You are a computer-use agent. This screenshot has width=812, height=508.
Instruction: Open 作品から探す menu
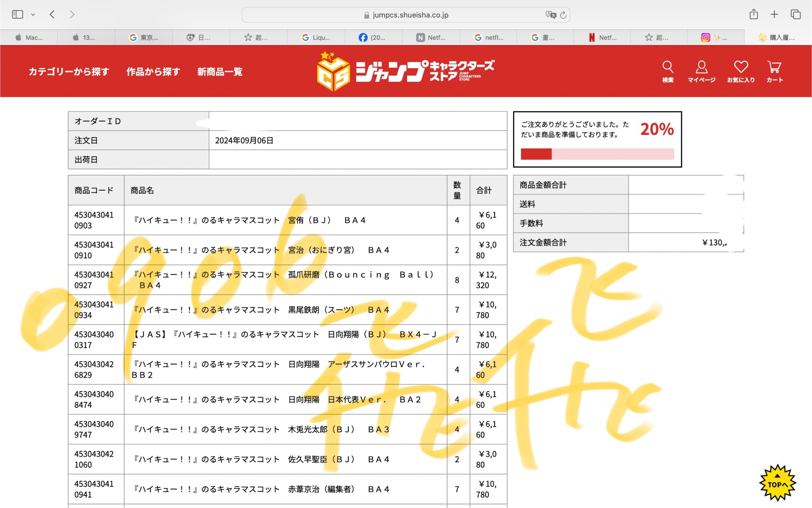(x=153, y=71)
